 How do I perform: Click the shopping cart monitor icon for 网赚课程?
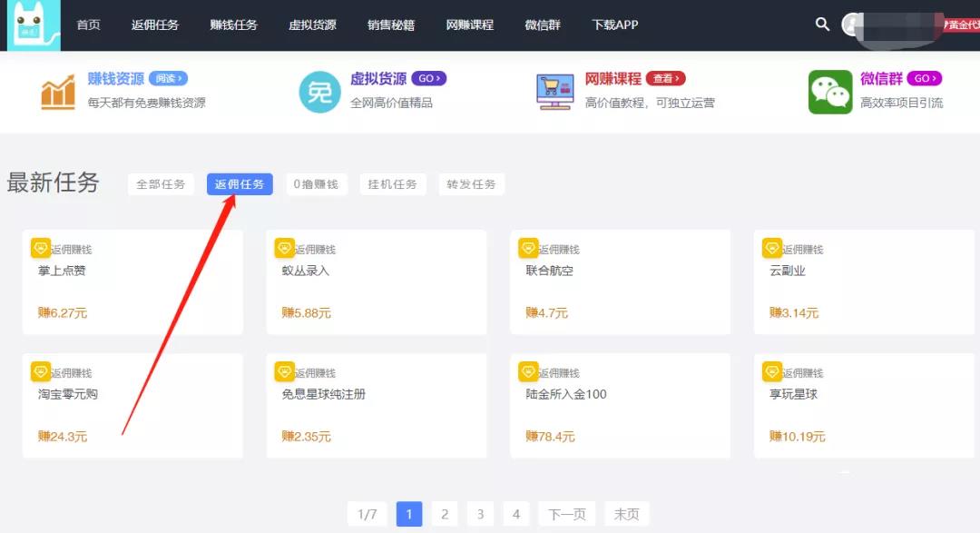click(555, 91)
